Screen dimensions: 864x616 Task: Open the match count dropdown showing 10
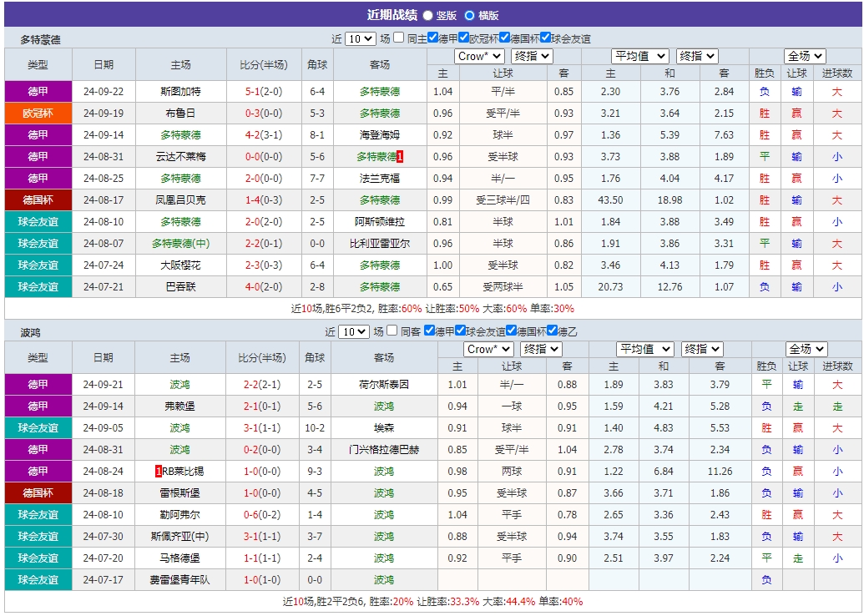point(361,36)
